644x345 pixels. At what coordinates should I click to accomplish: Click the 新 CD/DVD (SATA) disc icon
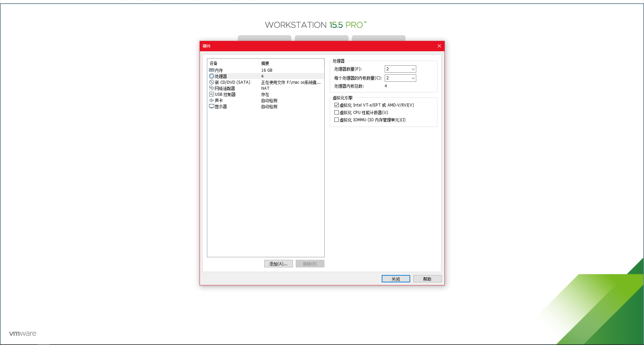click(x=212, y=82)
